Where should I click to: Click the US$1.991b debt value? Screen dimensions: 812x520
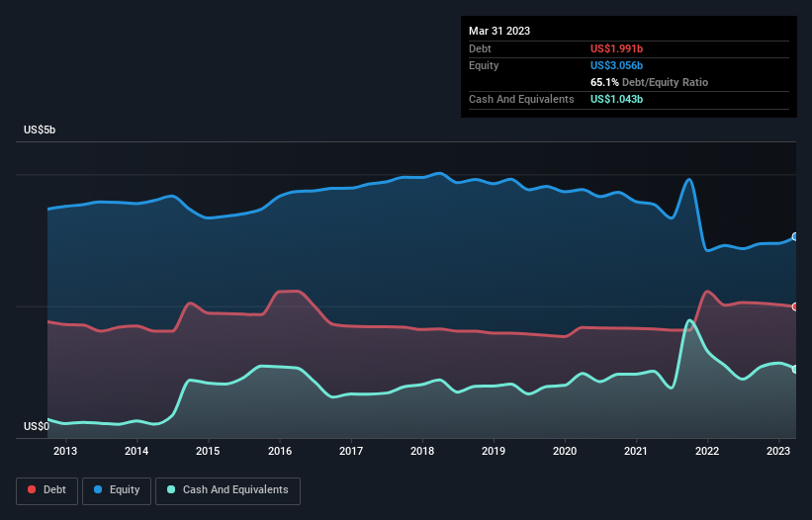tap(616, 48)
